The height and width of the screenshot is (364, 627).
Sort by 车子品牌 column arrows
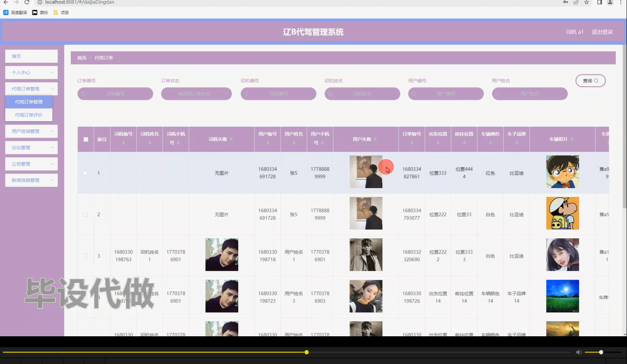point(517,143)
